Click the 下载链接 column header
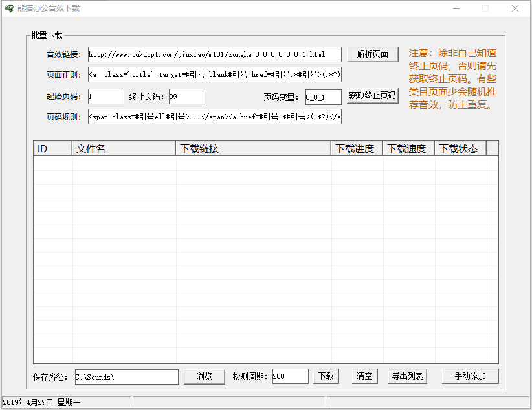This screenshot has height=410, width=532. tap(253, 148)
